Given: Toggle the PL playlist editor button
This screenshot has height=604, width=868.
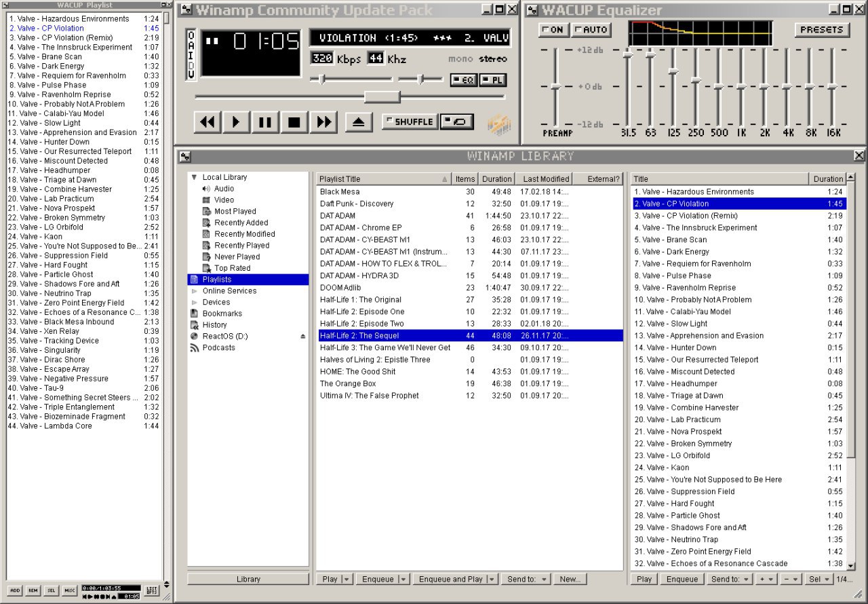Looking at the screenshot, I should pos(493,80).
